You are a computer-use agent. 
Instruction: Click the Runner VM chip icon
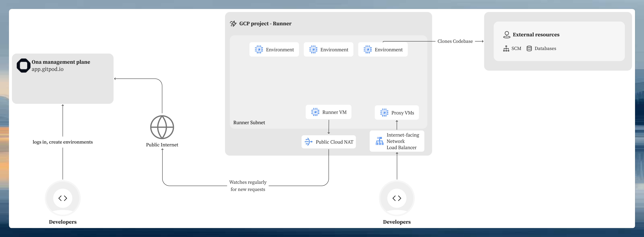pyautogui.click(x=315, y=112)
